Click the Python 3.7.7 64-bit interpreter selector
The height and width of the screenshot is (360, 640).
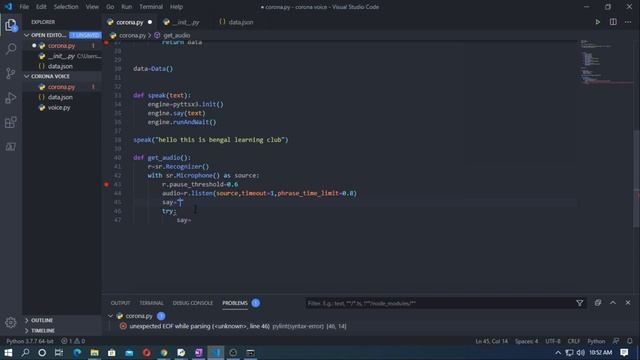[30, 341]
